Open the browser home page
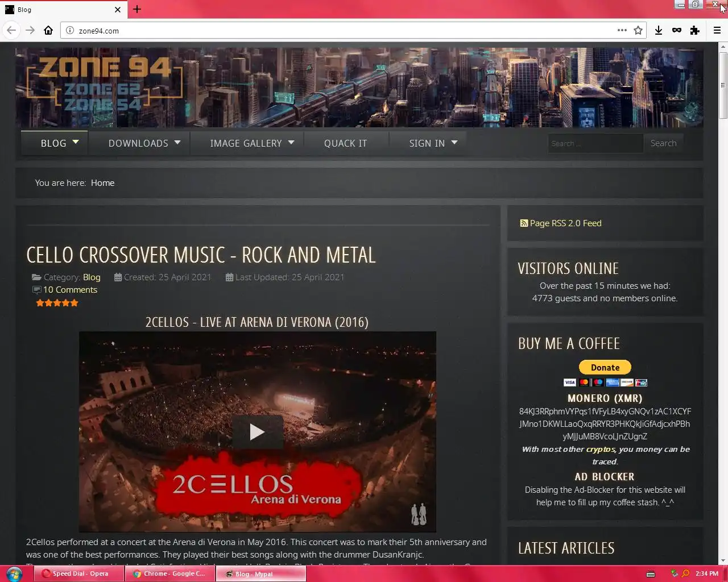This screenshot has width=728, height=582. click(48, 30)
